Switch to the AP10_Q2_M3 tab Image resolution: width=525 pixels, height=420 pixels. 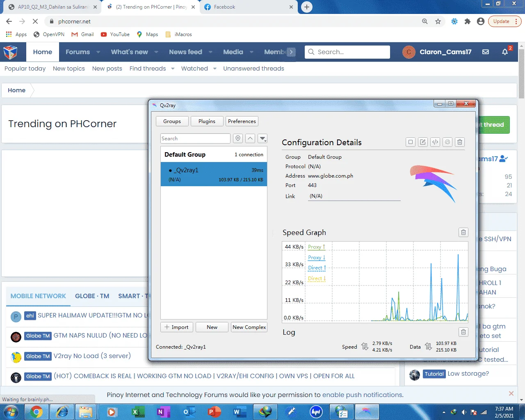pyautogui.click(x=52, y=7)
